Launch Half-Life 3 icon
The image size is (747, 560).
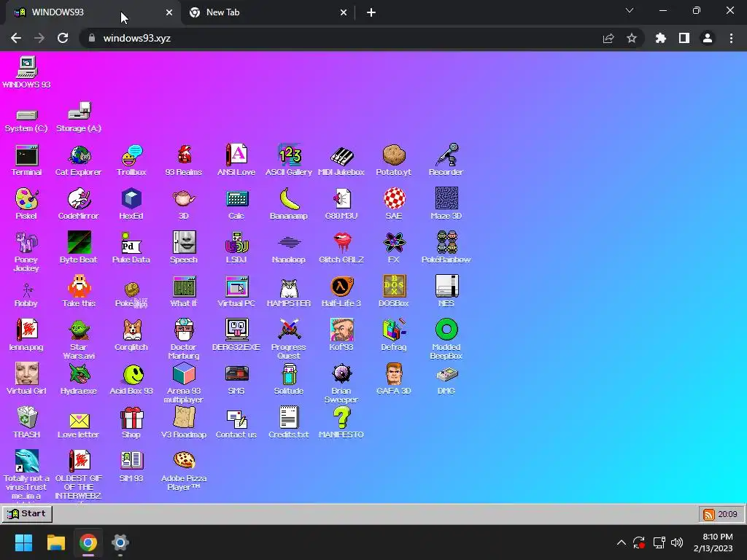[x=341, y=292]
